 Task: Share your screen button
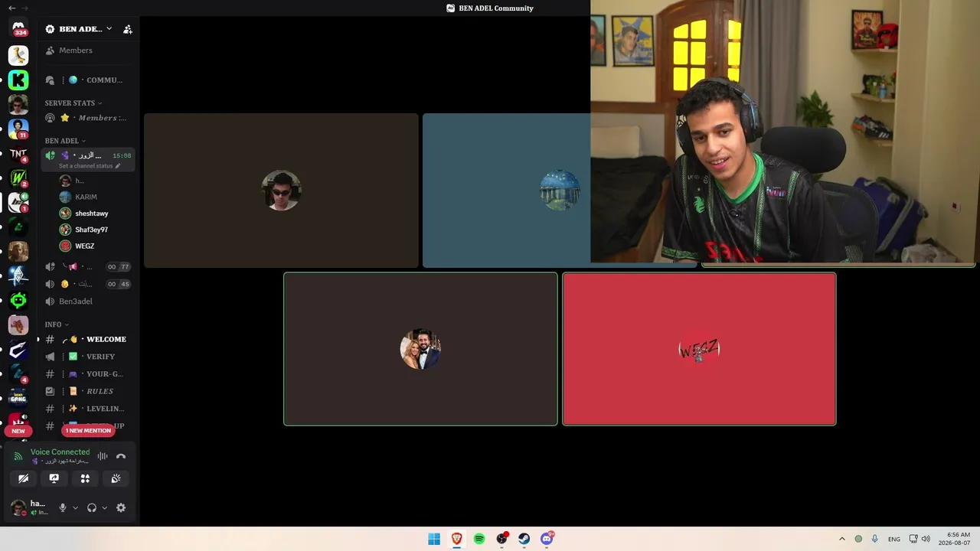click(x=54, y=478)
